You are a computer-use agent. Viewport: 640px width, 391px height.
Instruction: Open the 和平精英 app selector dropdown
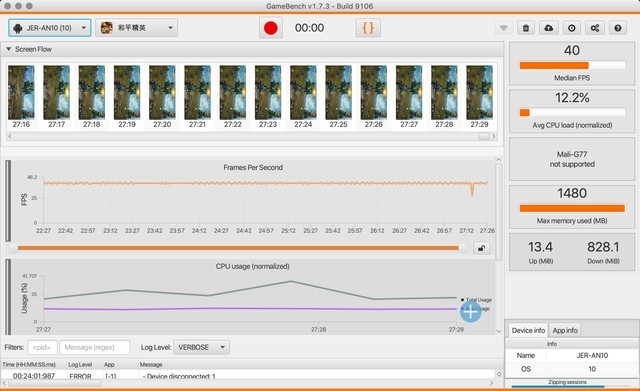[137, 28]
